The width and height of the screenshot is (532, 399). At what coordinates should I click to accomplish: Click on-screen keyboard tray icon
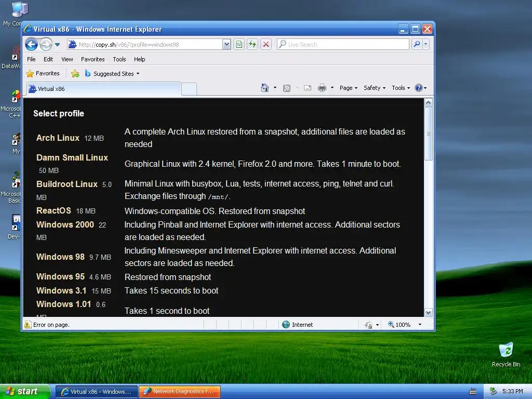coord(473,392)
